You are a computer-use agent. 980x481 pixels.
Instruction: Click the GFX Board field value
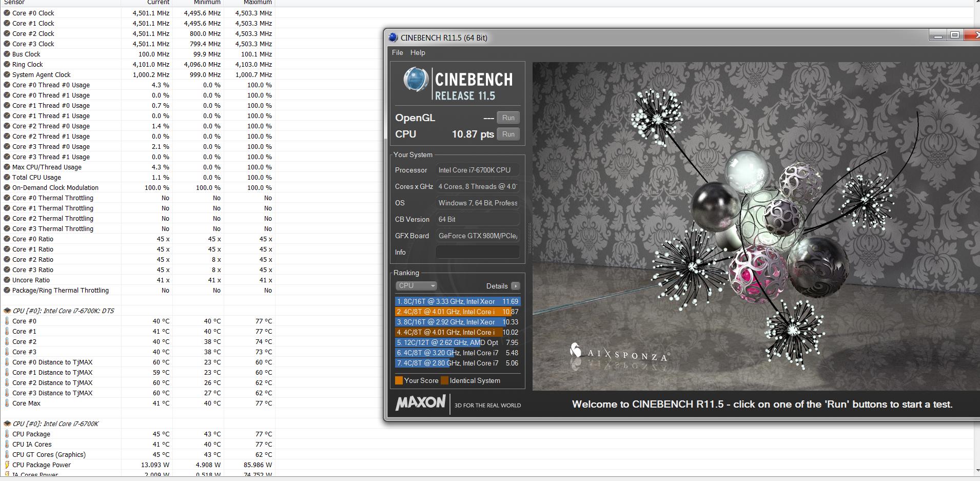(478, 236)
